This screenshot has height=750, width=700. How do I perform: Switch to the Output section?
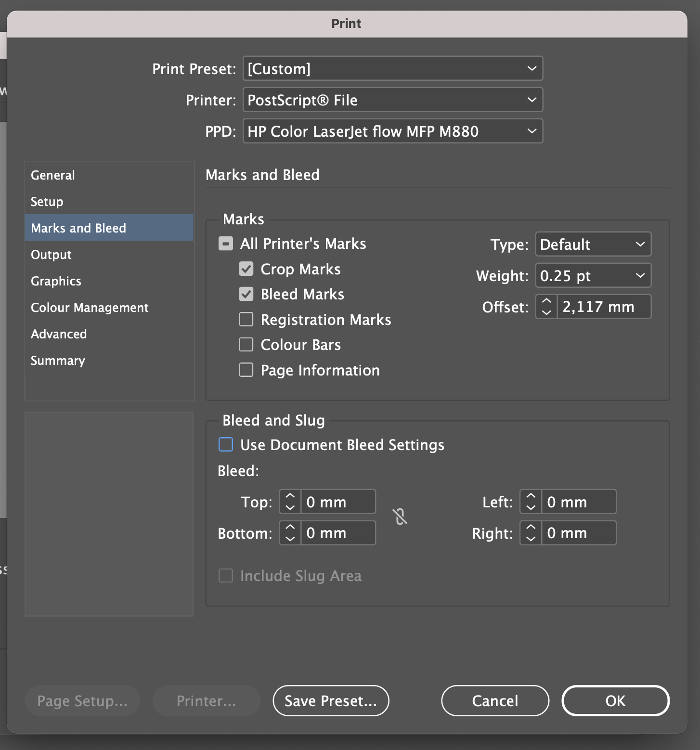click(52, 255)
